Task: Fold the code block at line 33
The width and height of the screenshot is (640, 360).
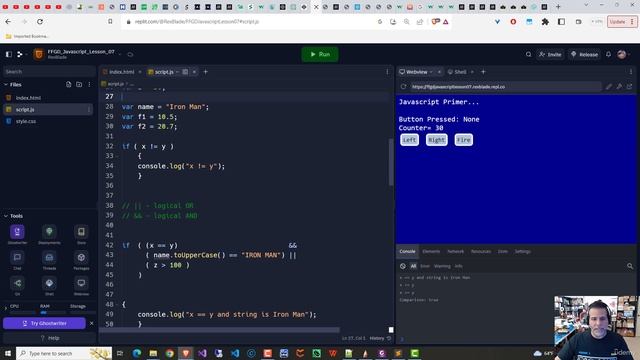Action: coord(117,156)
